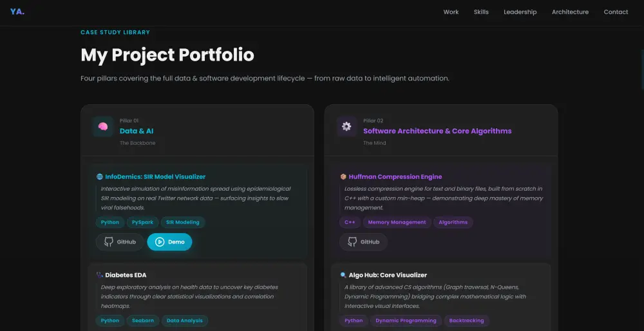Open the Diabetes EDA project title
The width and height of the screenshot is (644, 331).
tap(126, 275)
